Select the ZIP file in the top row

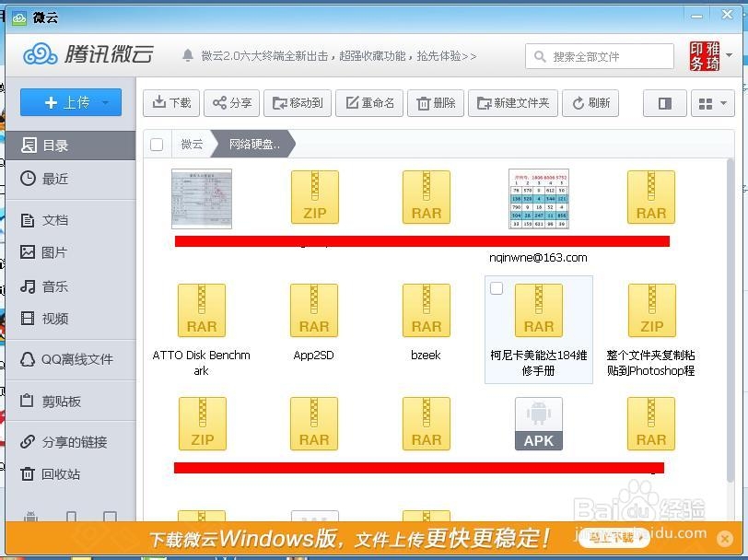315,197
